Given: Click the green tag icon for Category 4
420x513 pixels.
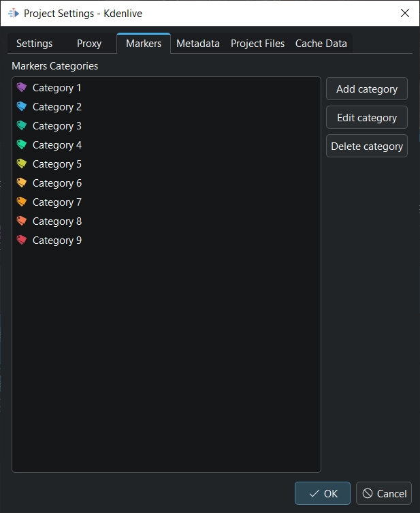Looking at the screenshot, I should [22, 145].
